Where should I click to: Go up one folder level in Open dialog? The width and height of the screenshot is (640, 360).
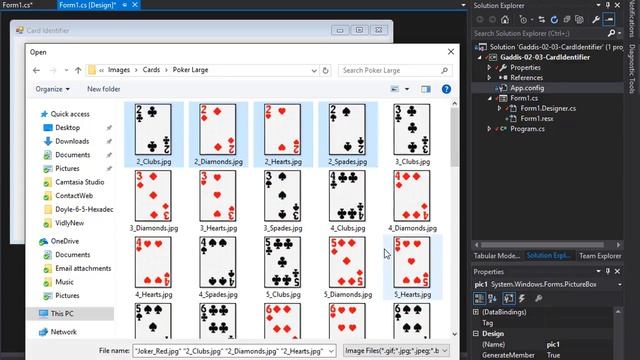click(78, 70)
